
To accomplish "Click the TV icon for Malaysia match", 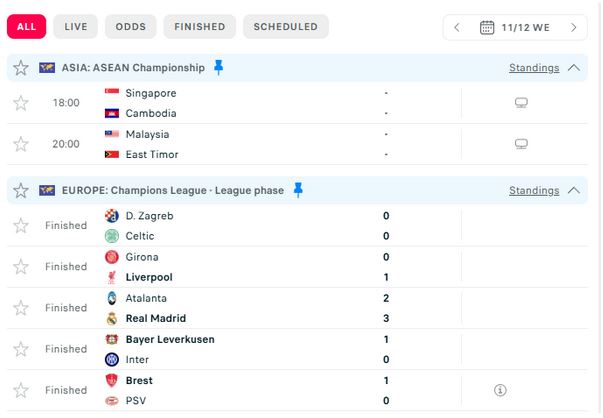I will (520, 144).
